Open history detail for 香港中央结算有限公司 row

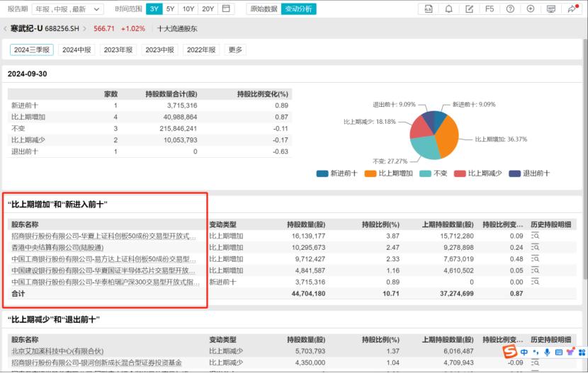tap(535, 248)
